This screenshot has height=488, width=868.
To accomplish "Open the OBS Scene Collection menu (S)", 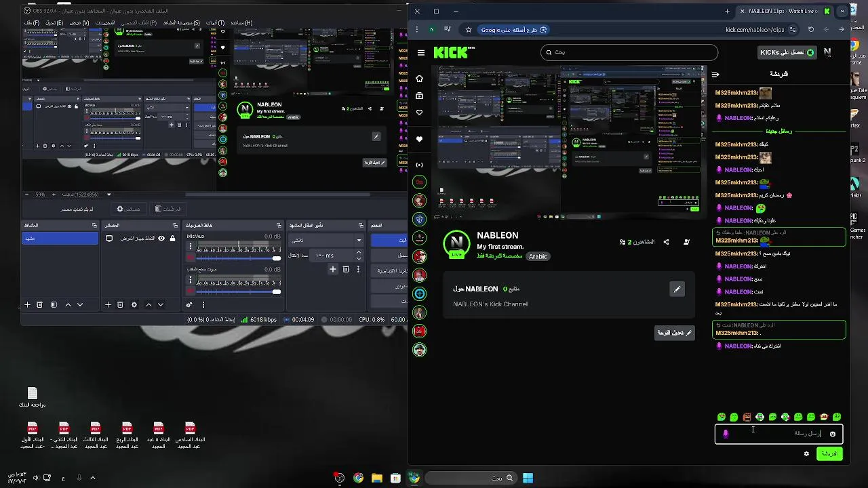I will [x=181, y=22].
